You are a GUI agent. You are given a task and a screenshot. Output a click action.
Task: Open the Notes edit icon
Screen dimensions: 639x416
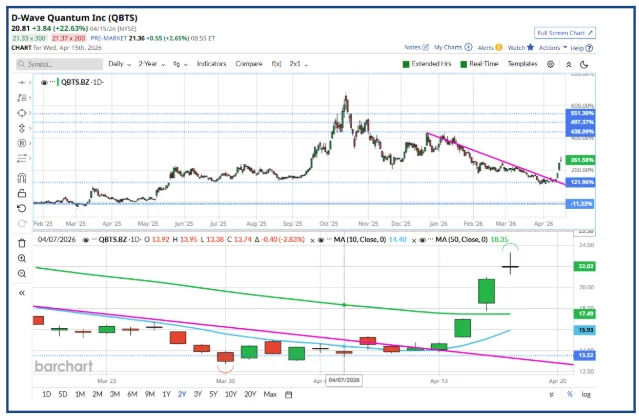click(x=425, y=47)
